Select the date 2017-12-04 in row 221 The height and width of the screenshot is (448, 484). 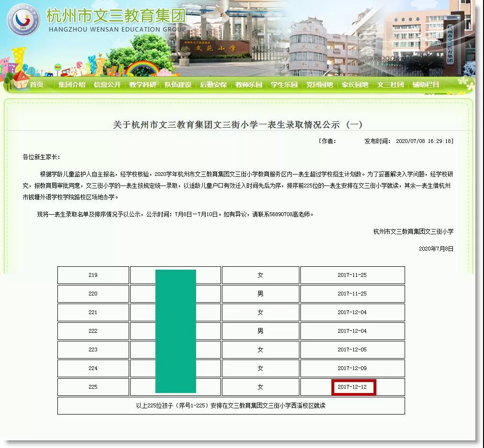click(352, 312)
